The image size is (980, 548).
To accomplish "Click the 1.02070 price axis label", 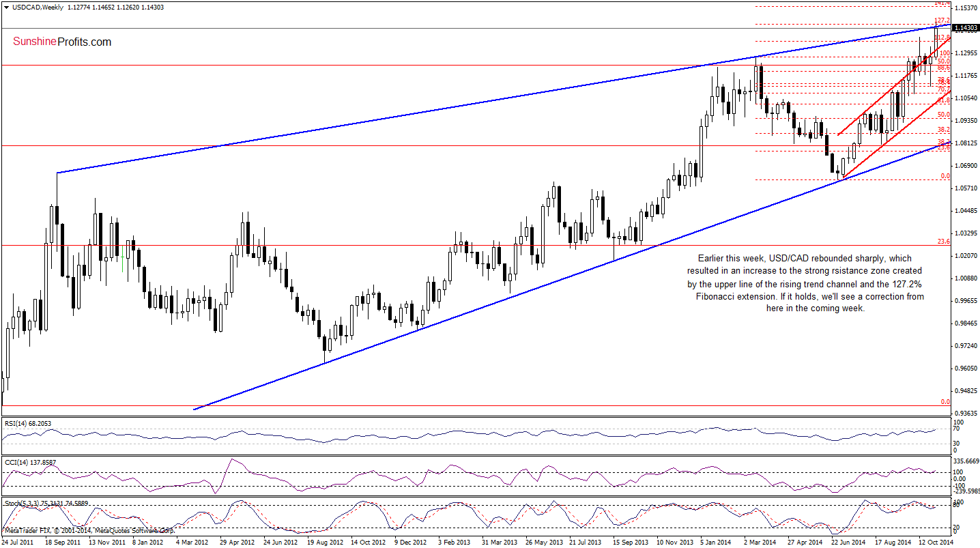I will point(965,256).
